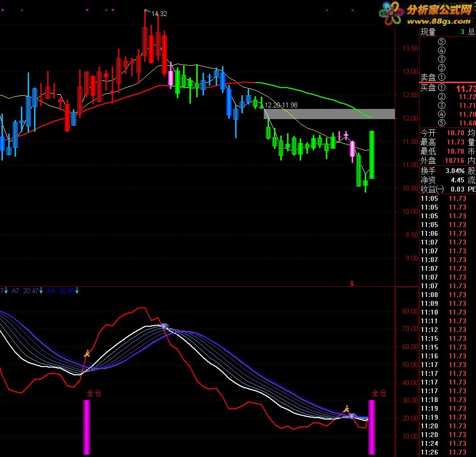Click the 净资 4.45 value
Image resolution: width=476 pixels, height=457 pixels.
(458, 180)
